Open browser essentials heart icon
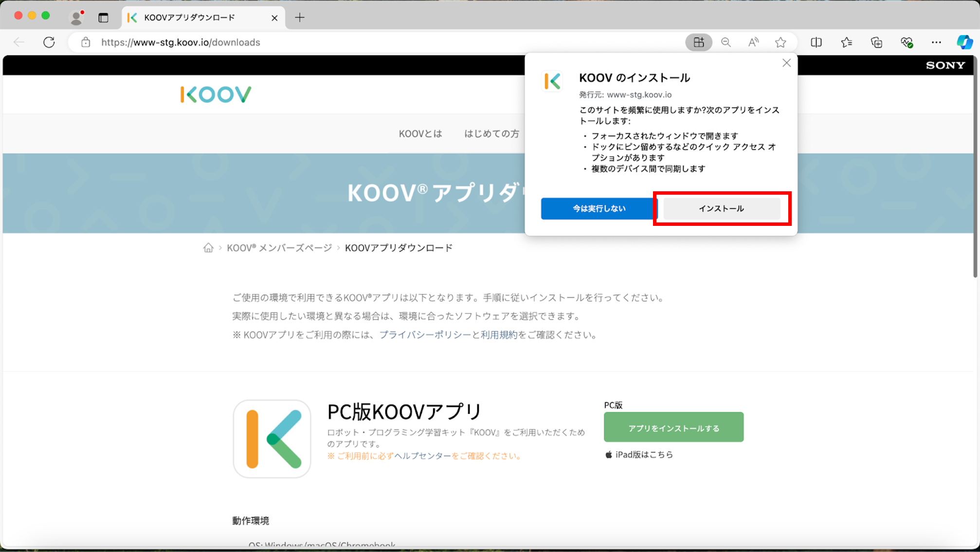The image size is (980, 552). pos(906,42)
